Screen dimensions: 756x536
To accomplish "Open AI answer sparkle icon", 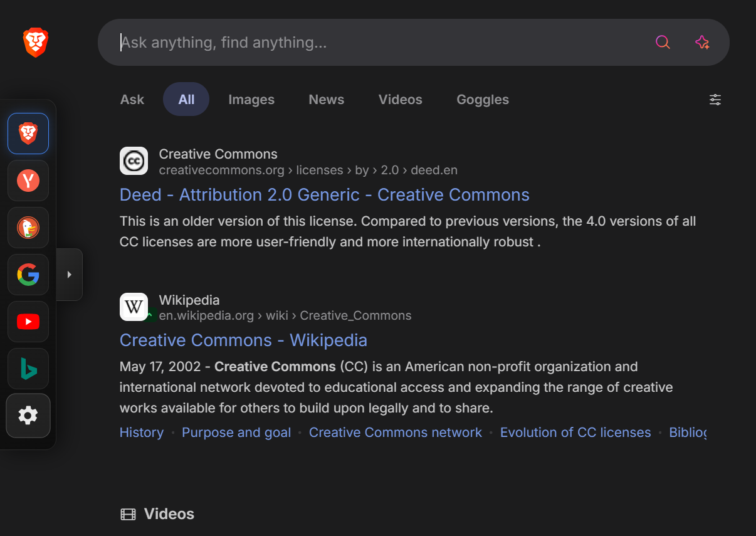I will [702, 42].
